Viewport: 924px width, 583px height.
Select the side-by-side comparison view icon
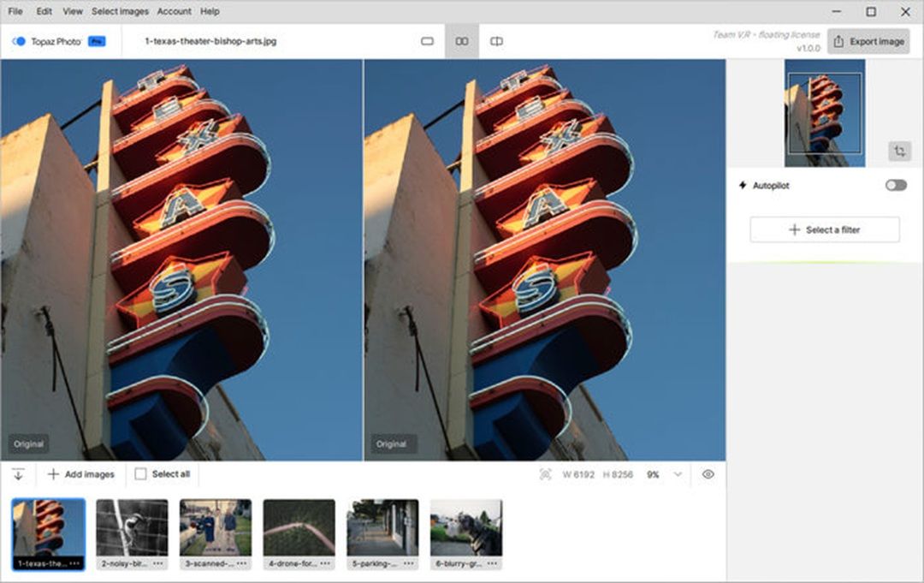(461, 40)
